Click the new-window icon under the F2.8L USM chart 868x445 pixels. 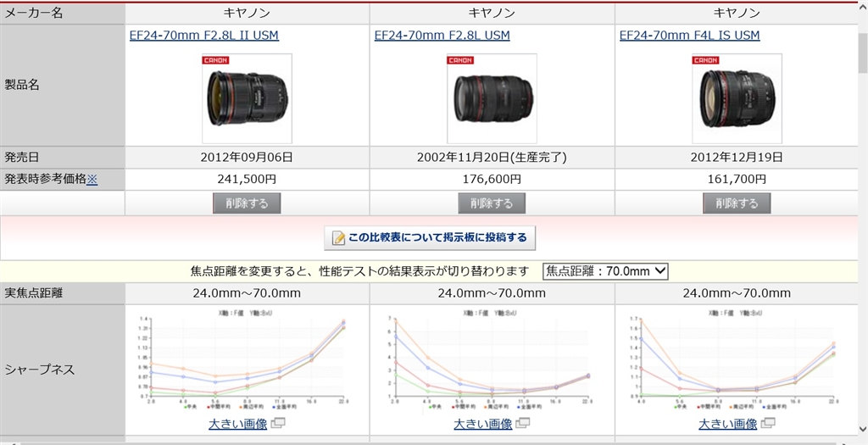tap(522, 424)
